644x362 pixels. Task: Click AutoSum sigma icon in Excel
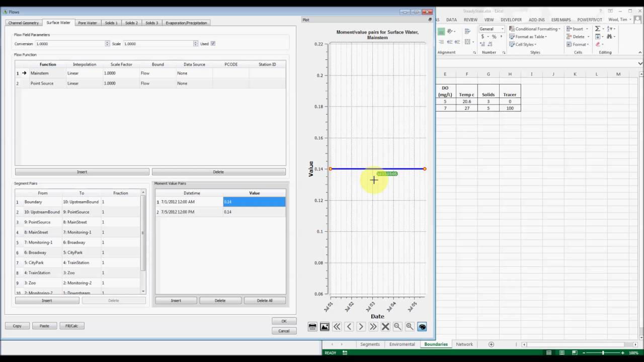click(598, 29)
